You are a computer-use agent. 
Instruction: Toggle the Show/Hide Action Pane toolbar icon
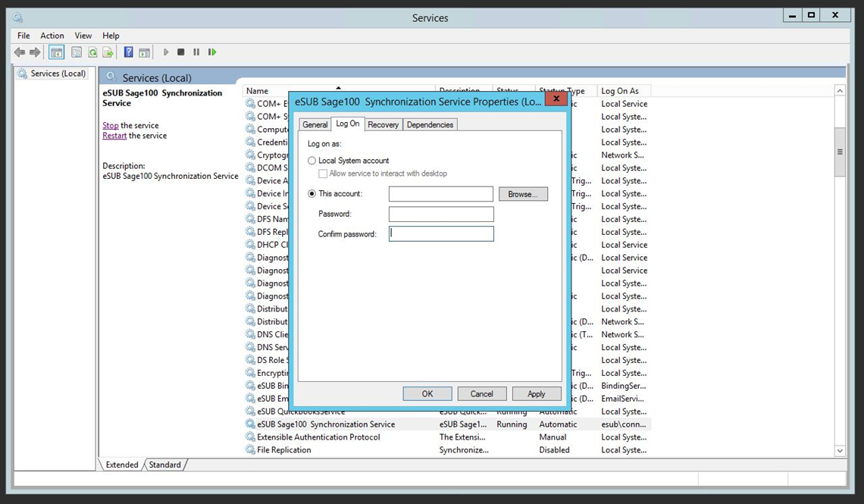144,52
